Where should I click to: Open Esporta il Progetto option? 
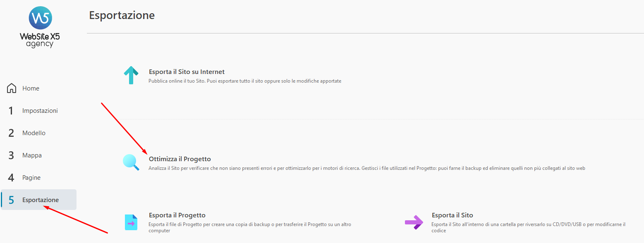(177, 215)
